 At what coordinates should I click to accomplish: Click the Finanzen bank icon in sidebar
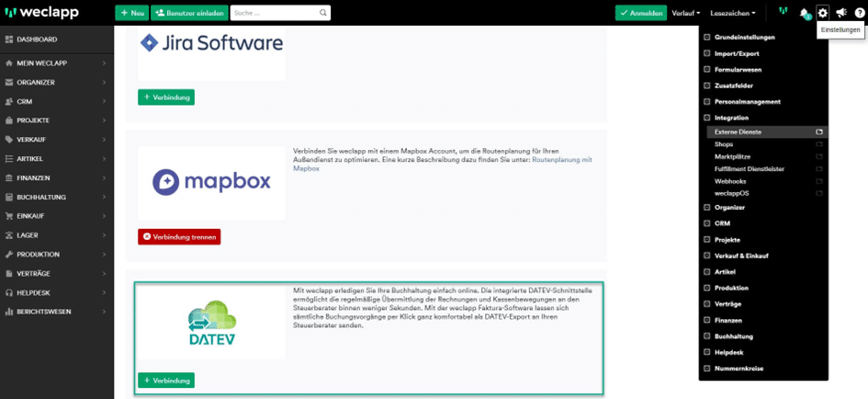pyautogui.click(x=8, y=177)
